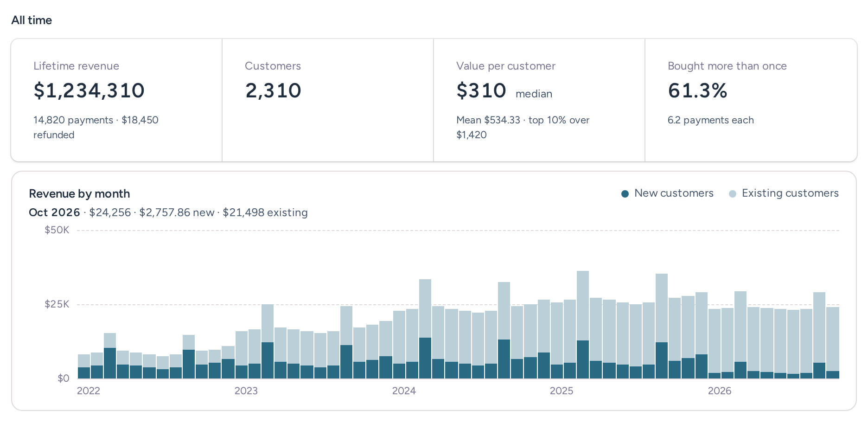The width and height of the screenshot is (868, 423).
Task: Click the 2025 axis label
Action: click(x=562, y=391)
